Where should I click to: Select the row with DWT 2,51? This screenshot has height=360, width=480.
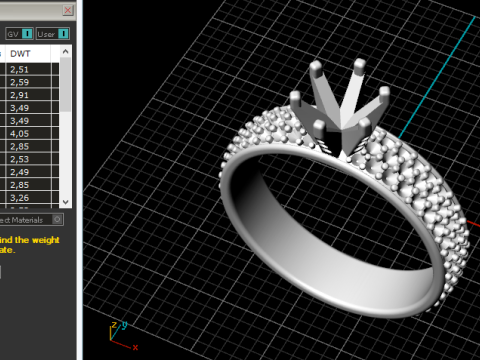[x=29, y=69]
